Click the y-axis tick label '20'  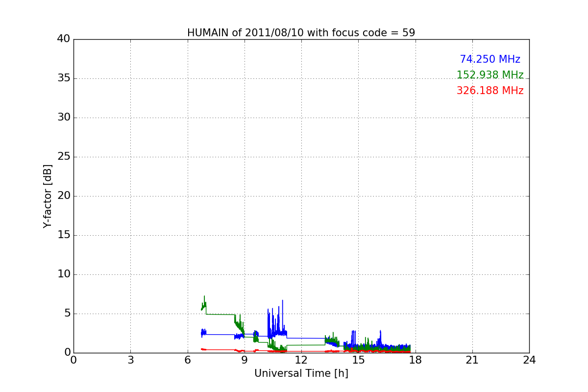pyautogui.click(x=64, y=196)
